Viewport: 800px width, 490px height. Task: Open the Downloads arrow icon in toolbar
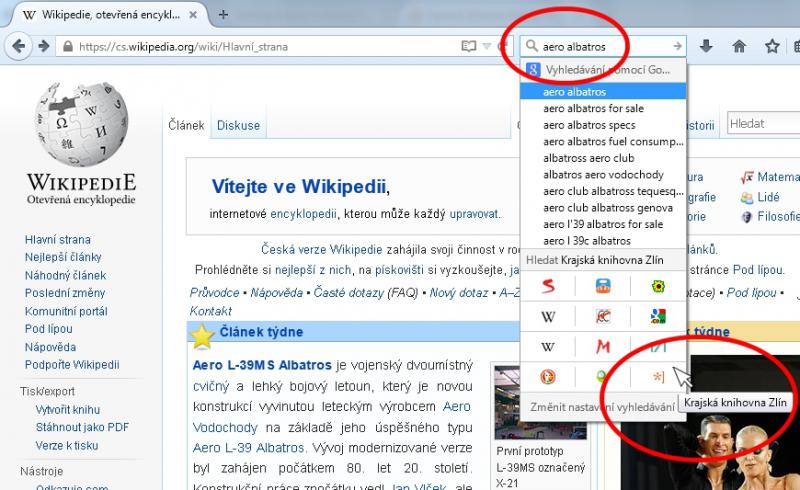706,46
